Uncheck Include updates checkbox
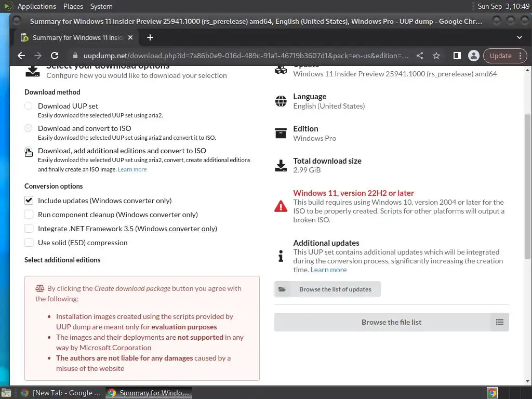The height and width of the screenshot is (399, 532). click(29, 201)
